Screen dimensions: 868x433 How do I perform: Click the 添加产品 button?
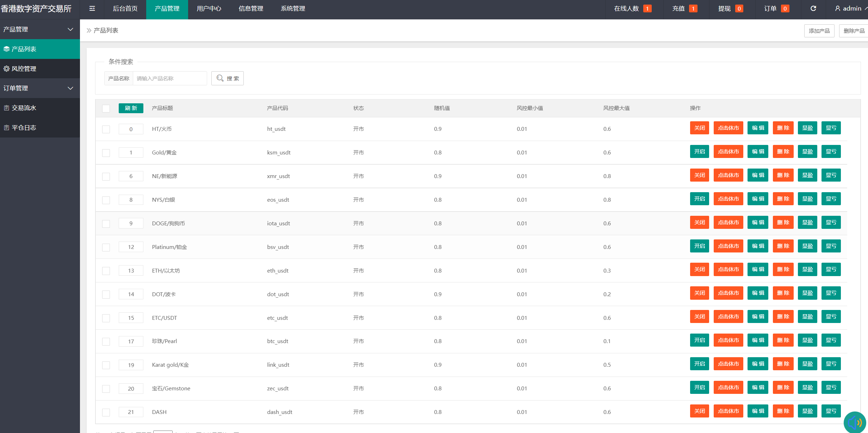pyautogui.click(x=819, y=31)
